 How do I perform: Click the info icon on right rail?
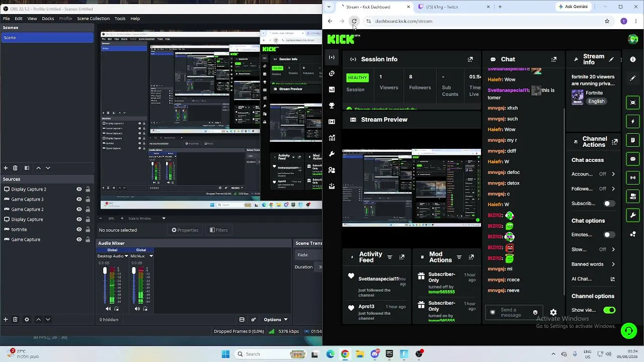coord(633,59)
